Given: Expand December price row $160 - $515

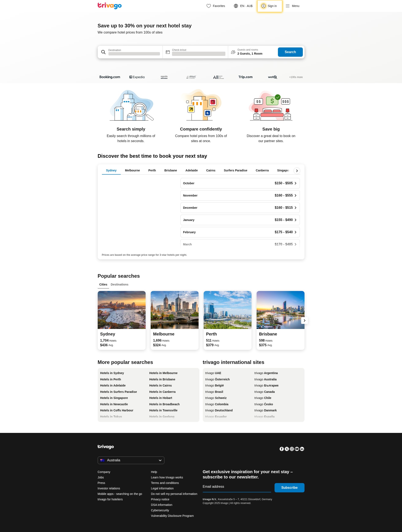Looking at the screenshot, I should click(x=240, y=207).
